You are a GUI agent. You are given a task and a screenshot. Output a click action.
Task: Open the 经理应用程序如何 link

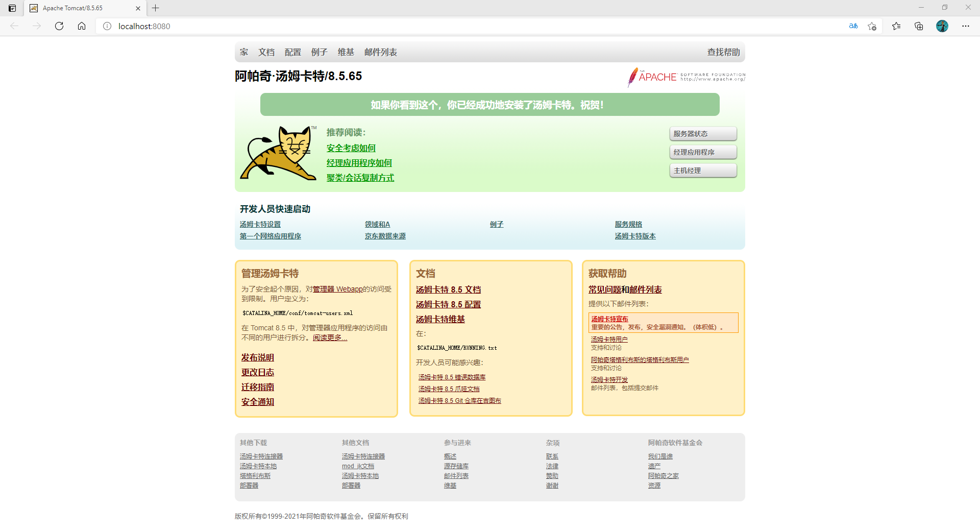click(359, 163)
